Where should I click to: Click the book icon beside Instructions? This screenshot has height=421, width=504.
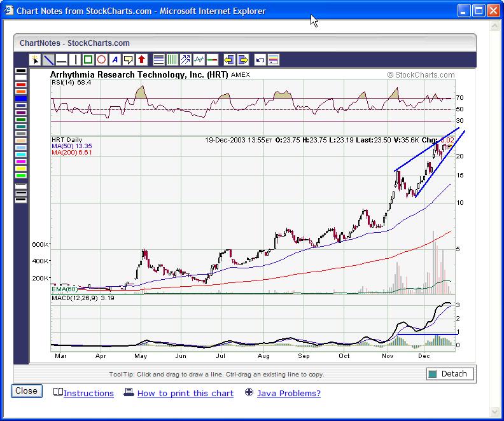pyautogui.click(x=58, y=392)
